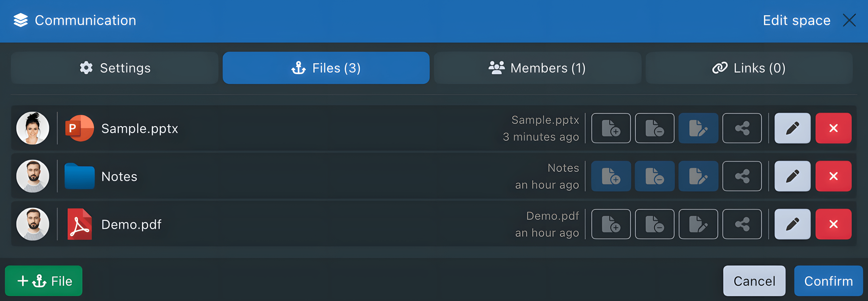This screenshot has width=868, height=301.
Task: Click the pencil edit icon for Notes
Action: coord(792,176)
